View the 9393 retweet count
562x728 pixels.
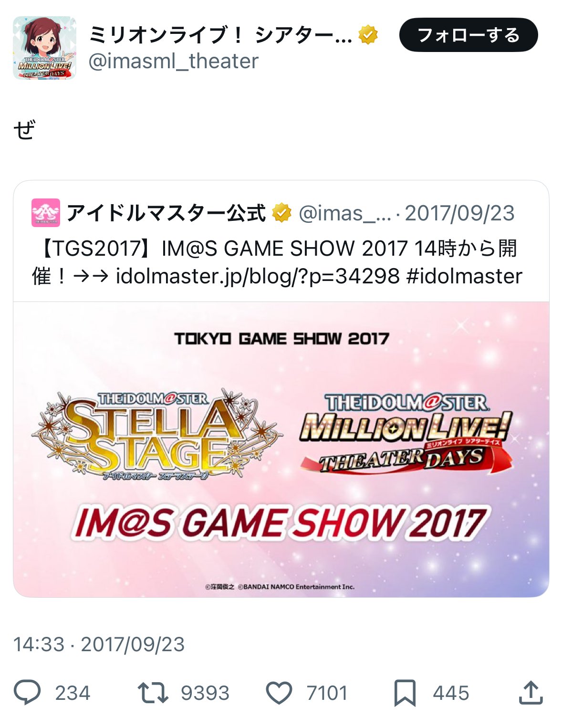pos(205,693)
